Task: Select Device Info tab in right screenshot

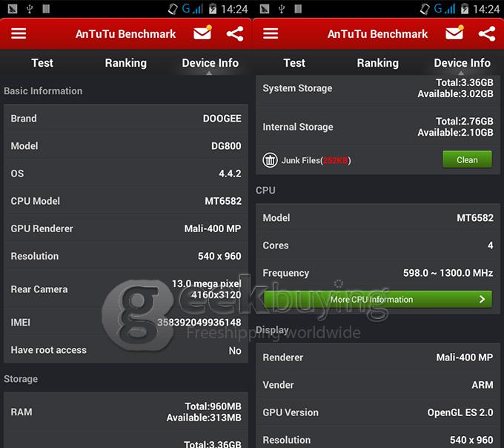Action: pos(462,63)
